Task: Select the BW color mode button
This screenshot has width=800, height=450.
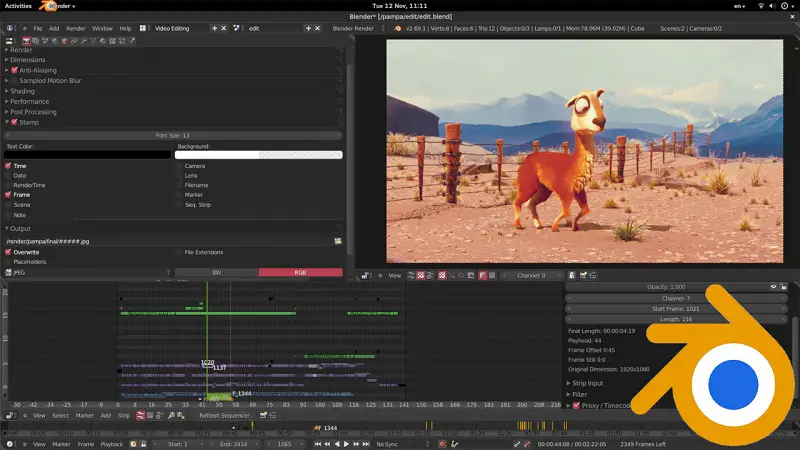Action: point(216,272)
